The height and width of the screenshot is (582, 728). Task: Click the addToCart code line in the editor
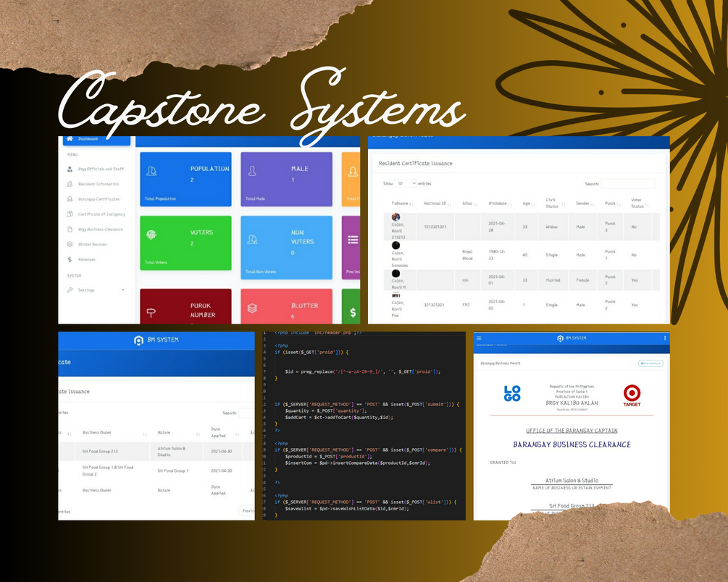coord(339,417)
